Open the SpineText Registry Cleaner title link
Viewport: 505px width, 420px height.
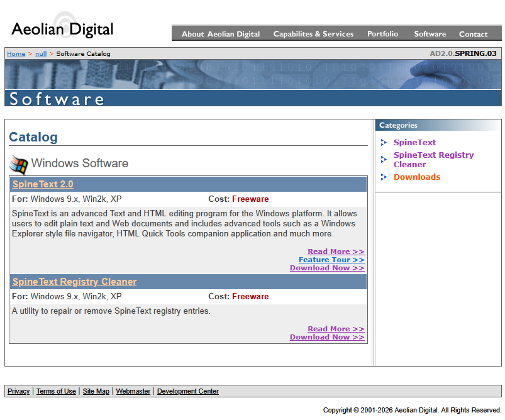coord(74,282)
